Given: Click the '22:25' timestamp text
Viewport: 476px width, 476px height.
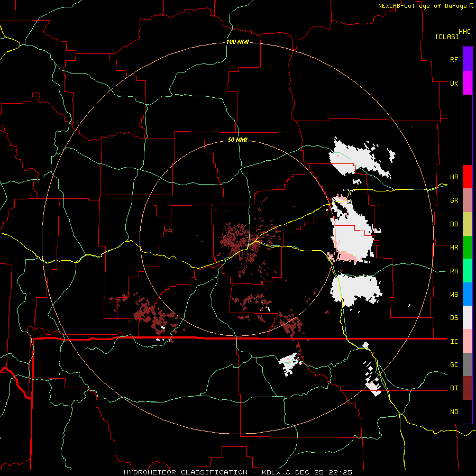Looking at the screenshot, I should pos(340,472).
